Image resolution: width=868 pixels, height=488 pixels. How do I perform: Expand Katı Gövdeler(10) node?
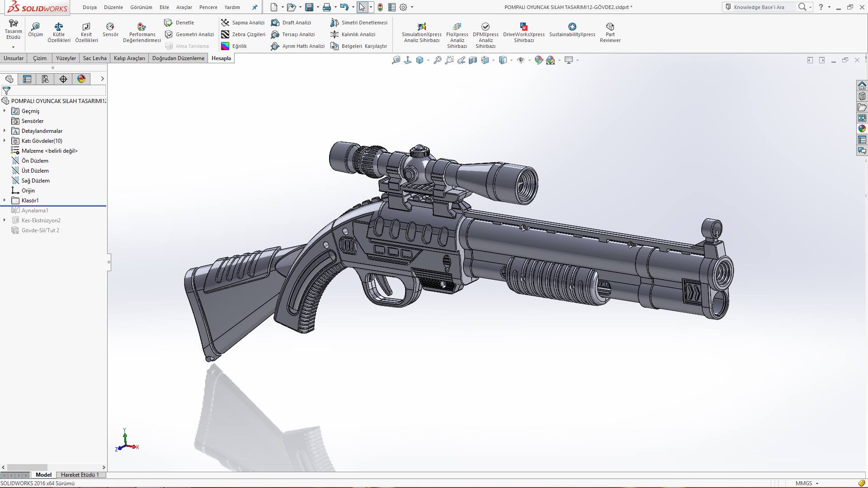point(5,141)
